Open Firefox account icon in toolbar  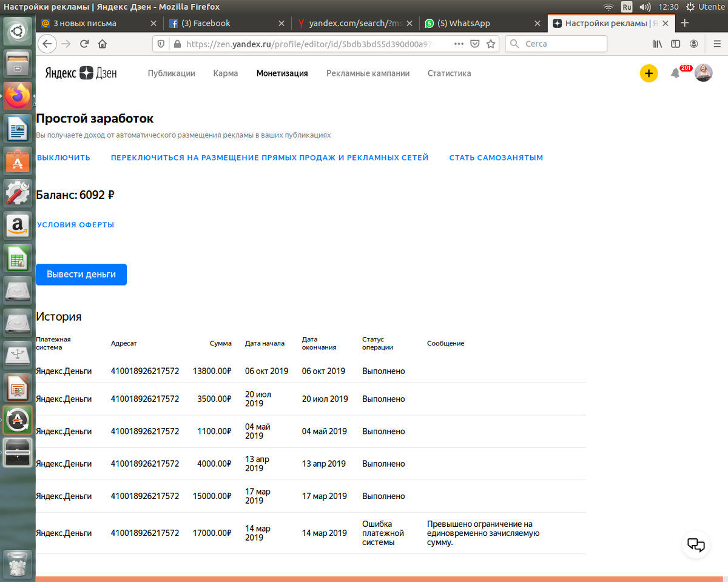pos(693,44)
